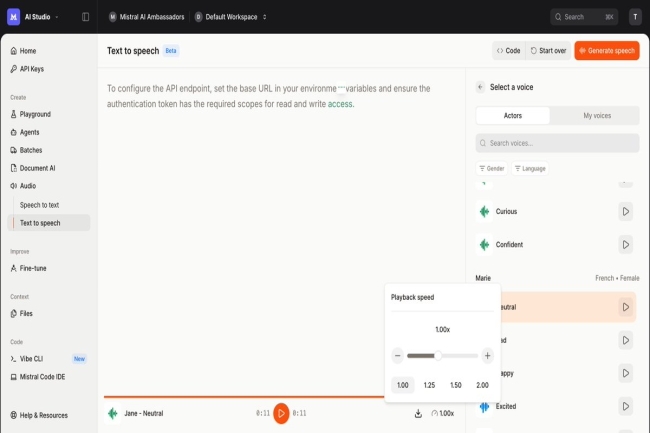Preview the Curious voice with play icon
This screenshot has width=650, height=433.
tap(625, 211)
